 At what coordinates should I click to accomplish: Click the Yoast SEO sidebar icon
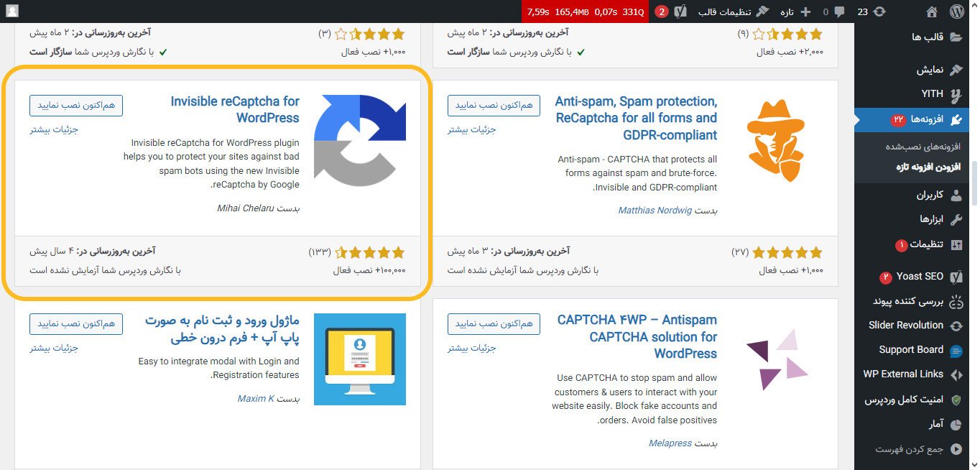[x=956, y=277]
